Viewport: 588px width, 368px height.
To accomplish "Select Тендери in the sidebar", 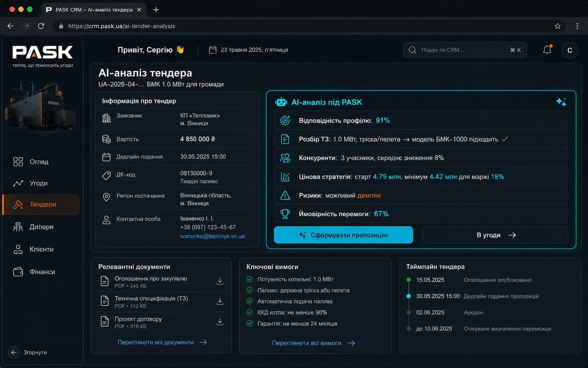I will coord(41,204).
